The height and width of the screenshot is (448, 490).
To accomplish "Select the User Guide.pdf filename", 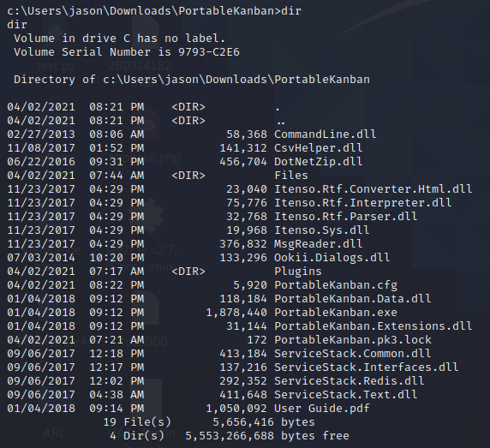I will tap(322, 409).
